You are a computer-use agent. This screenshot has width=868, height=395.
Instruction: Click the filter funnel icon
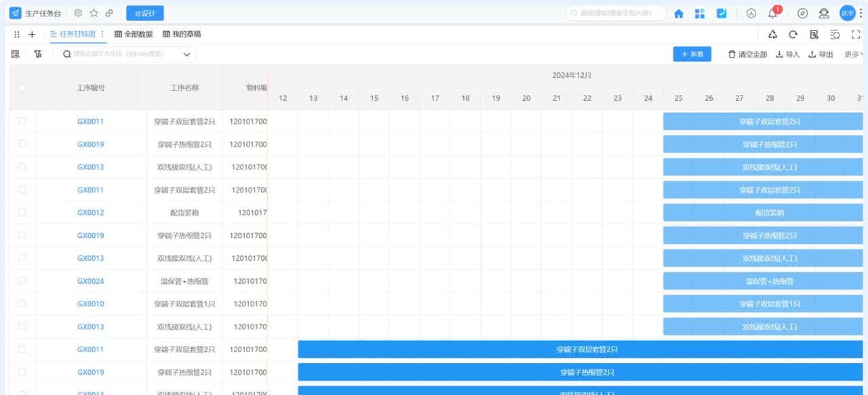pyautogui.click(x=38, y=54)
